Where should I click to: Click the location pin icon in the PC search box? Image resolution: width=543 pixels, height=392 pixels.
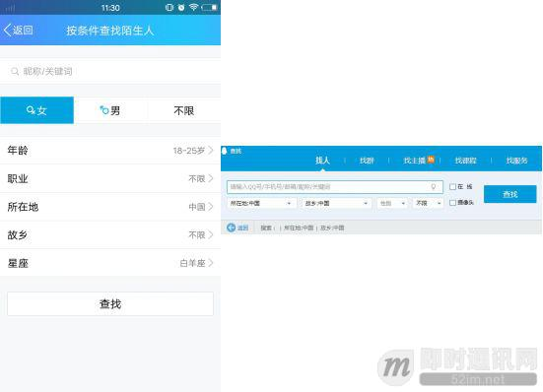[x=433, y=187]
